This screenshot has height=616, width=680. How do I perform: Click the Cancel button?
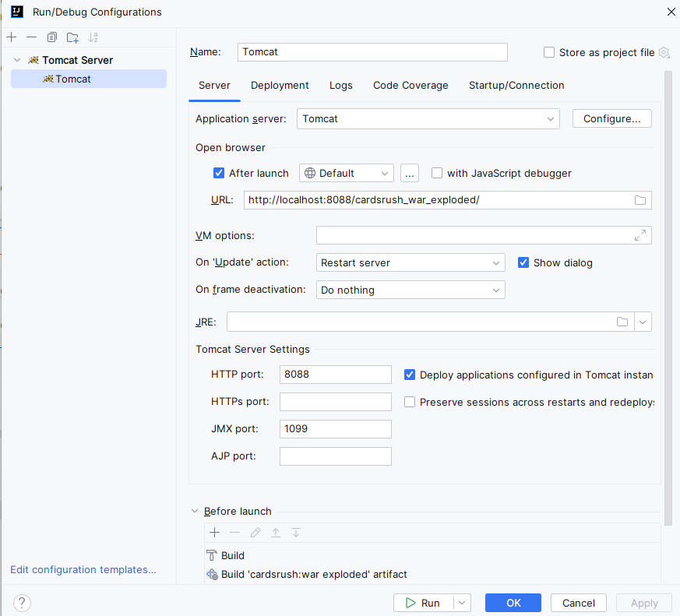click(x=579, y=603)
